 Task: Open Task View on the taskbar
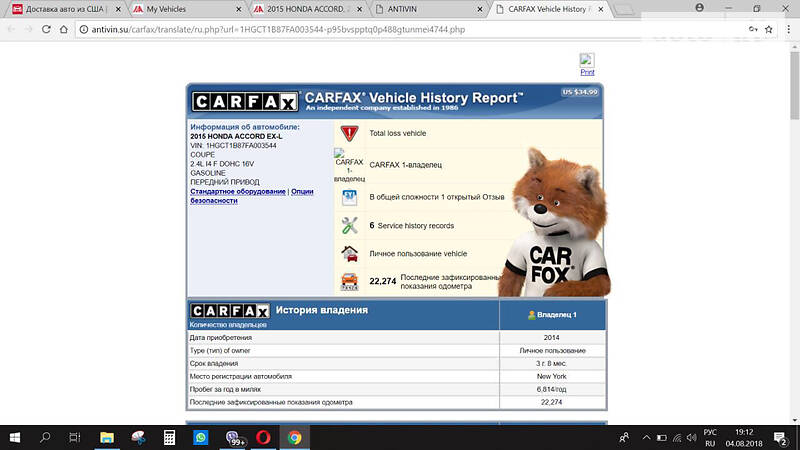pos(75,437)
